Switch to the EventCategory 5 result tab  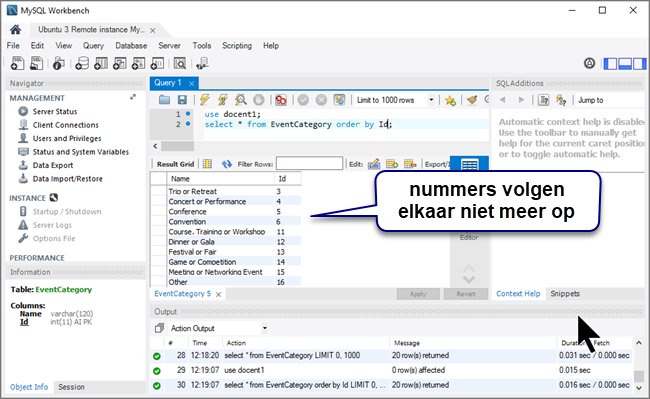click(182, 294)
